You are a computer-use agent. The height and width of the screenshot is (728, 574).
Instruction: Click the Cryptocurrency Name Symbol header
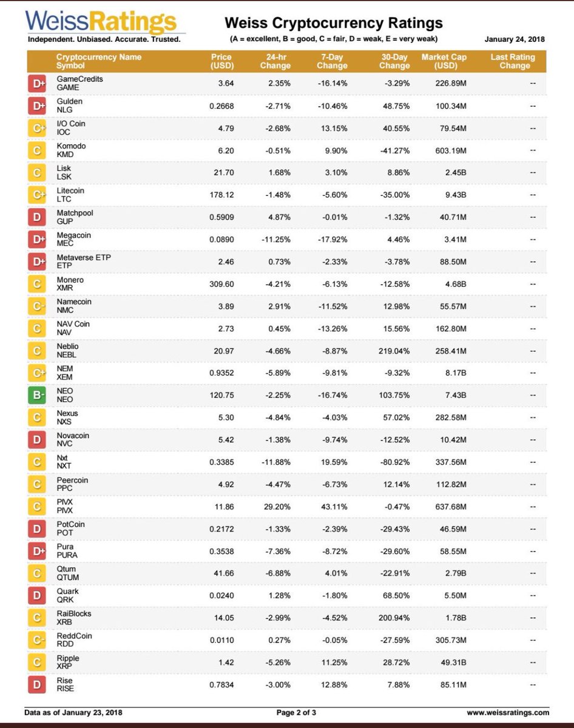[99, 61]
